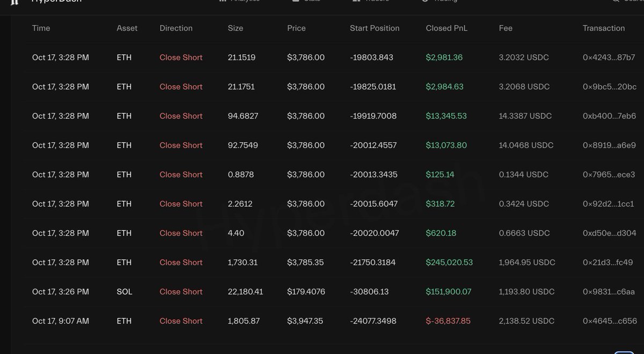Click the search magnifier icon
This screenshot has height=354, width=644.
(x=616, y=1)
